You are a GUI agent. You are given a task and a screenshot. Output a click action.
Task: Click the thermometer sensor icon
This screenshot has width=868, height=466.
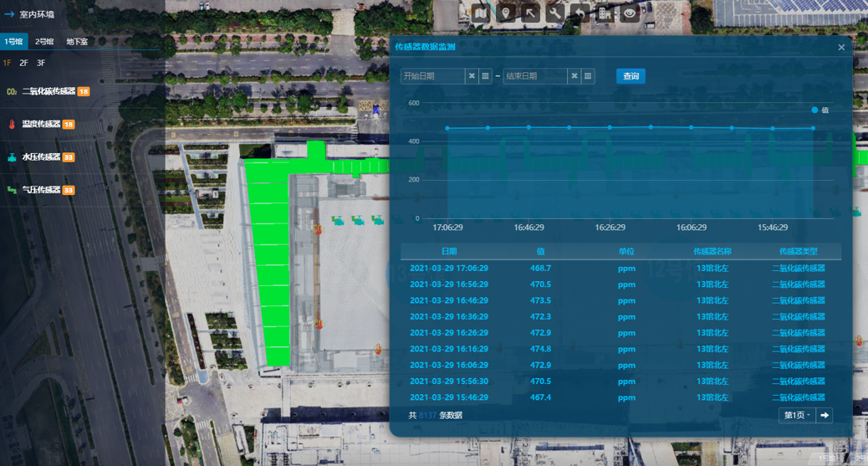12,125
